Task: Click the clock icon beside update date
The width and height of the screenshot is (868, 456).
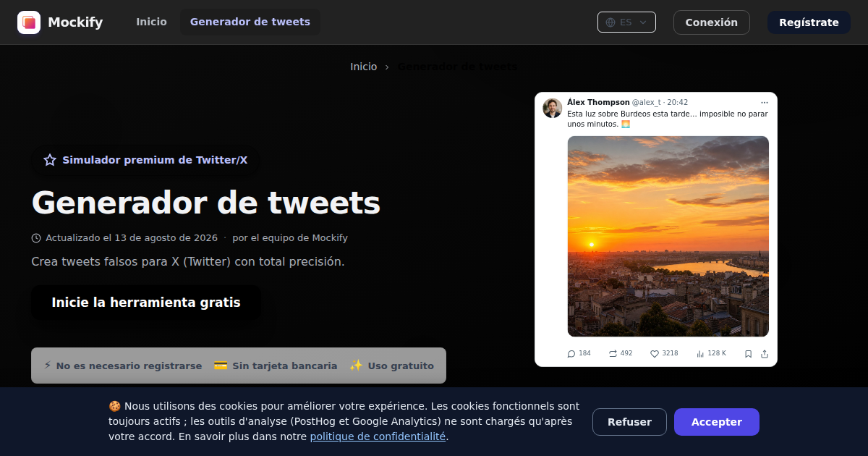Action: point(36,238)
